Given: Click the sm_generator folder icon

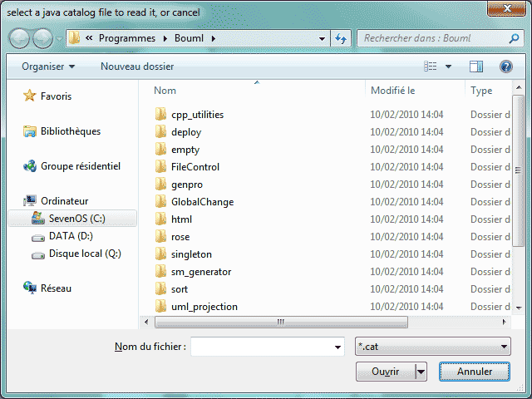Looking at the screenshot, I should pyautogui.click(x=160, y=272).
